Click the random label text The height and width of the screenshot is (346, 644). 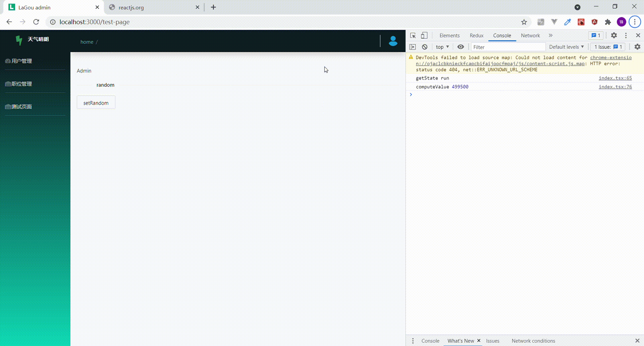point(105,85)
